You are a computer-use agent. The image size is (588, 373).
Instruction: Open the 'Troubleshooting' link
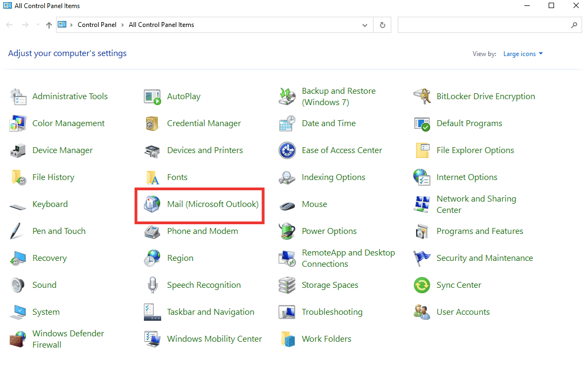332,312
